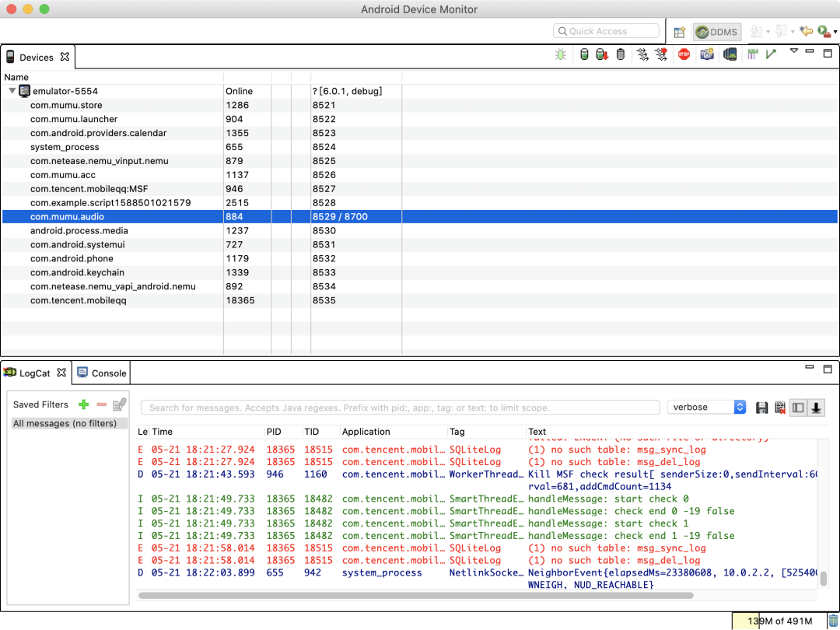Select the com.netease.nemu_vinput.nemu process

click(x=419, y=161)
